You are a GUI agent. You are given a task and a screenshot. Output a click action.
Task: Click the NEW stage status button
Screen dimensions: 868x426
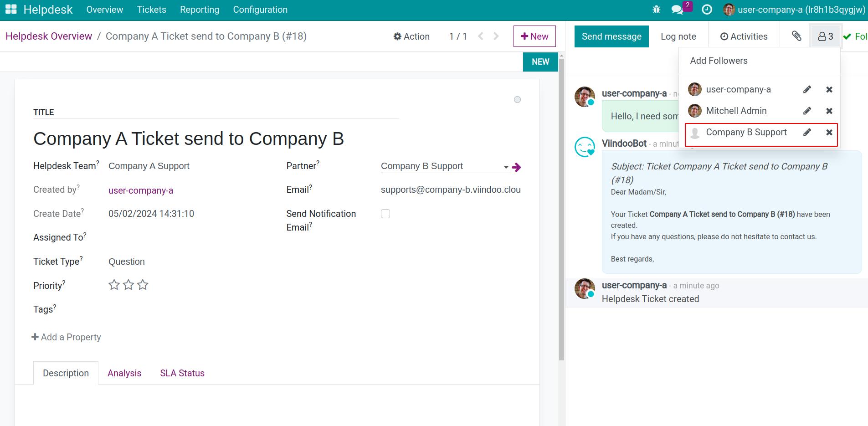click(x=540, y=62)
